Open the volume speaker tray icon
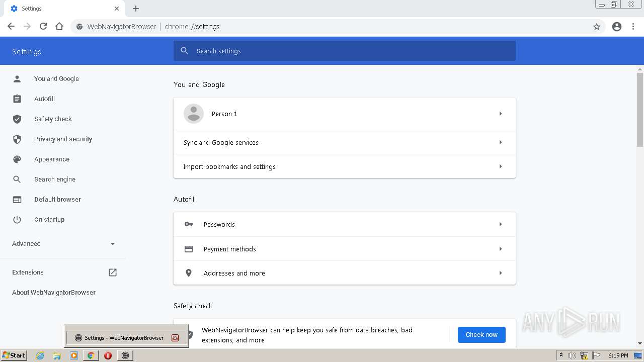Screen dimensions: 644x362 [572, 355]
